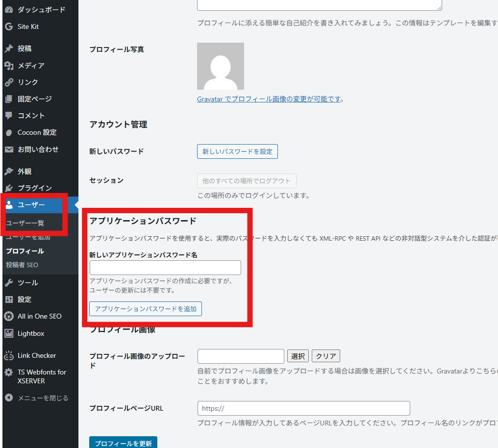Click the Dashboard gauge icon in sidebar
Screen dimensions: 498x448
point(8,10)
